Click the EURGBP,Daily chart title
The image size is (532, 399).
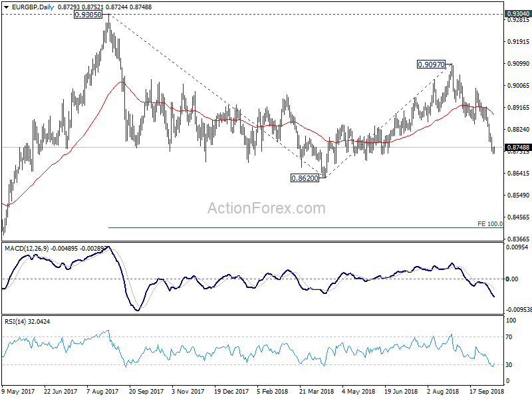tap(33, 7)
